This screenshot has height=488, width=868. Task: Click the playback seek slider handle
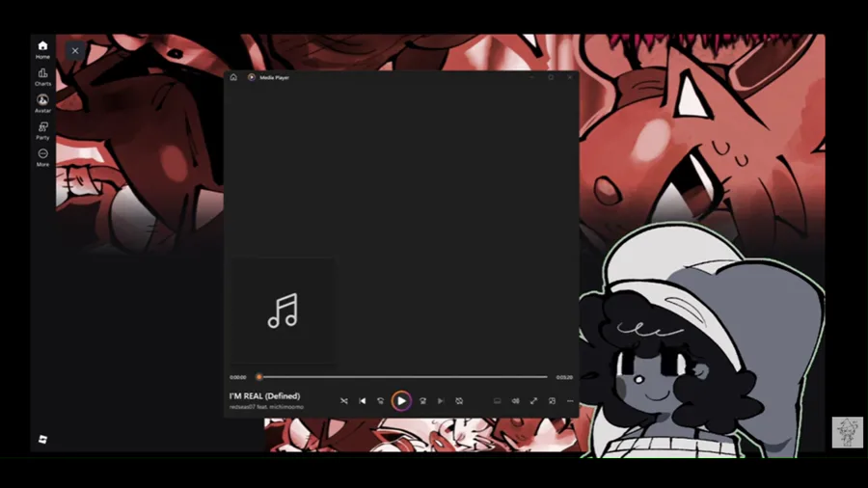tap(258, 377)
